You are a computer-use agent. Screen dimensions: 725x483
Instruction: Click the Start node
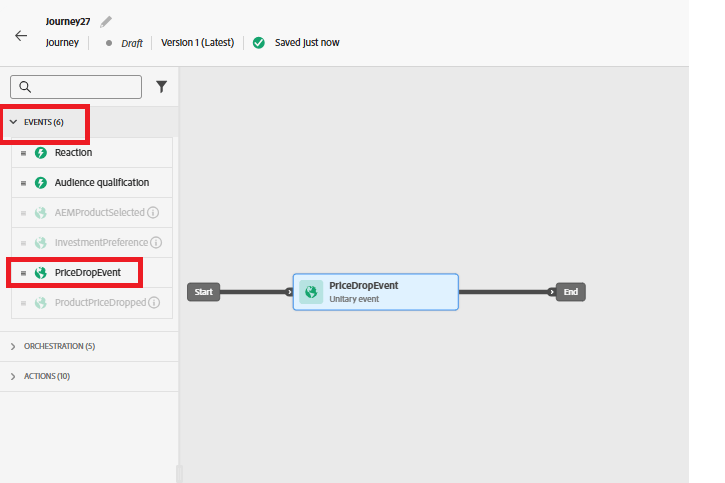pos(203,292)
